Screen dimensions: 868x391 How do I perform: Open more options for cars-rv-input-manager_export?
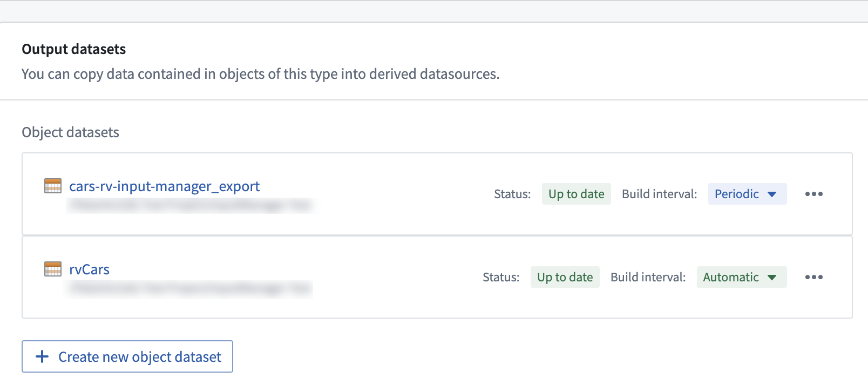(x=813, y=194)
